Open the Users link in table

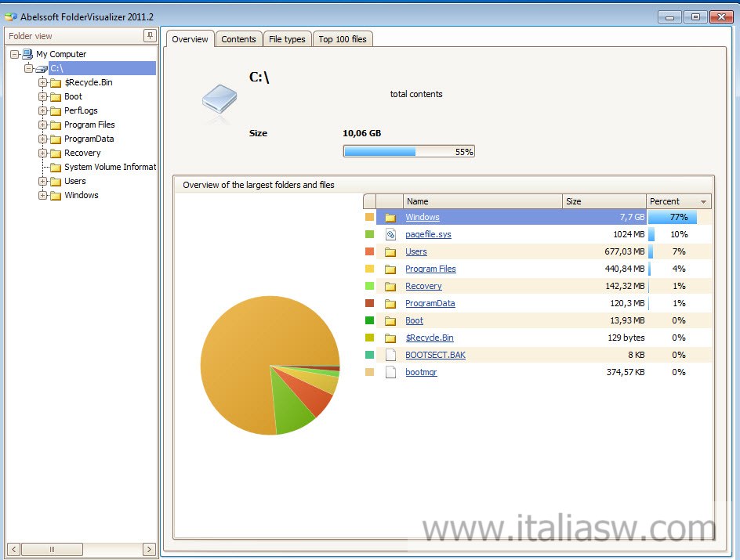point(415,251)
